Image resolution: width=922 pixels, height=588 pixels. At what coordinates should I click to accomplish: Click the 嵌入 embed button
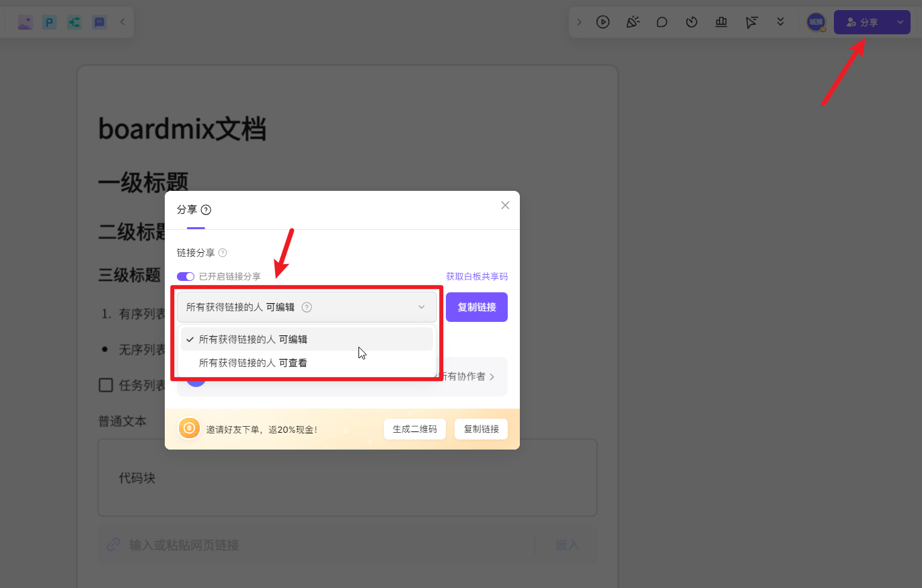coord(568,545)
